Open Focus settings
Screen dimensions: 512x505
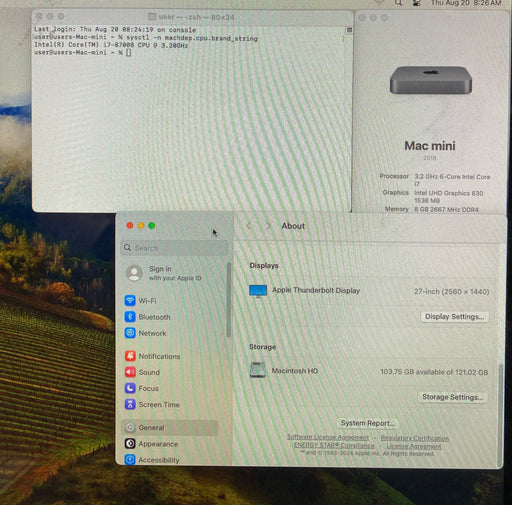coord(142,388)
